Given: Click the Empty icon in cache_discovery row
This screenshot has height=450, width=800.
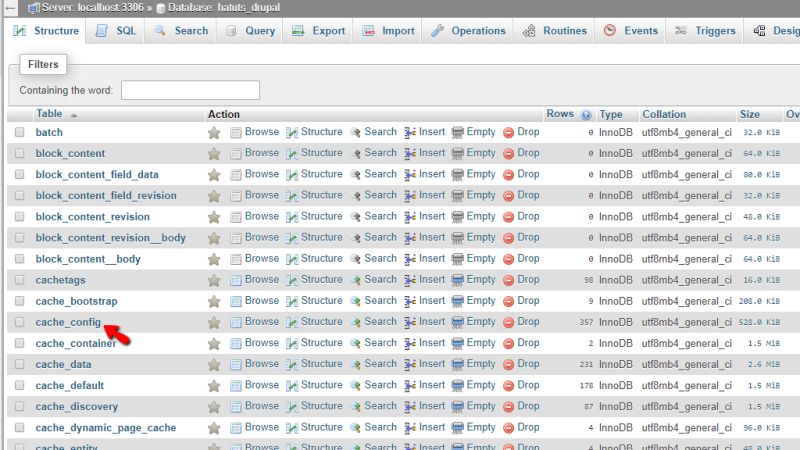Looking at the screenshot, I should [x=458, y=407].
